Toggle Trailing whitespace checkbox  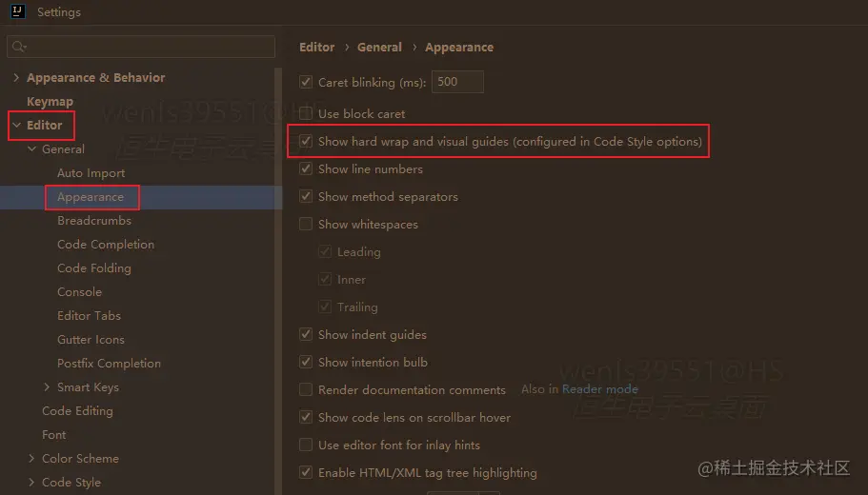(x=325, y=307)
